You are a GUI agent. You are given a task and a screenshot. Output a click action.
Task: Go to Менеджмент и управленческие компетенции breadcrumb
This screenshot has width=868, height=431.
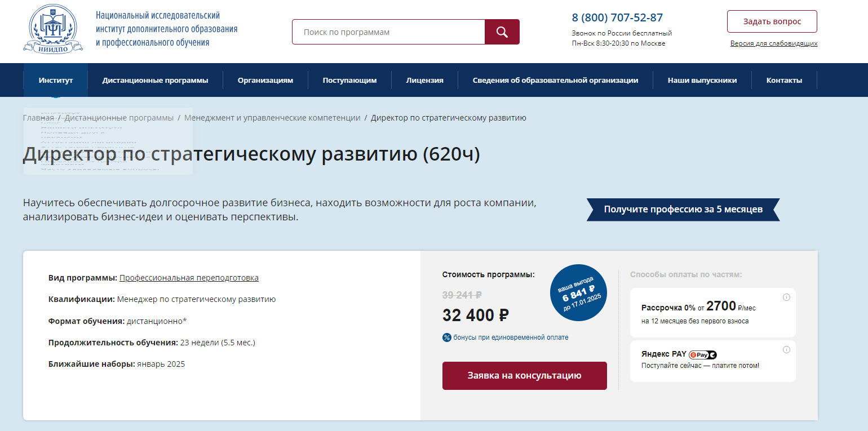pos(272,118)
